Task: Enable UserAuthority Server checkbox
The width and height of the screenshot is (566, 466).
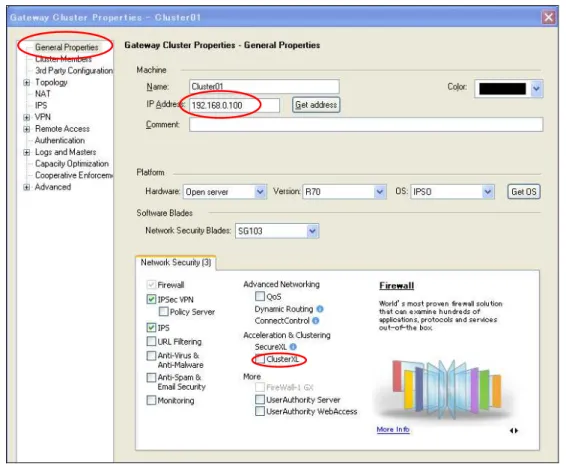Action: click(x=260, y=399)
